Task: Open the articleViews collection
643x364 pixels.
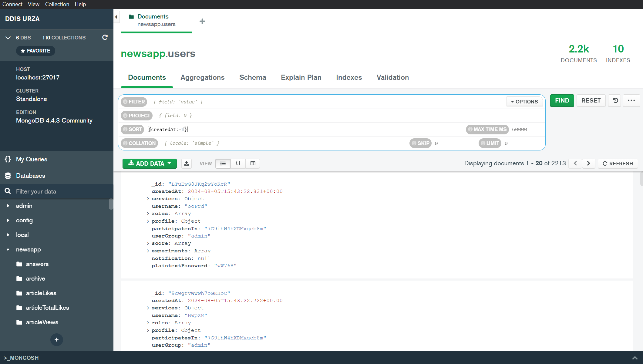Action: tap(42, 322)
